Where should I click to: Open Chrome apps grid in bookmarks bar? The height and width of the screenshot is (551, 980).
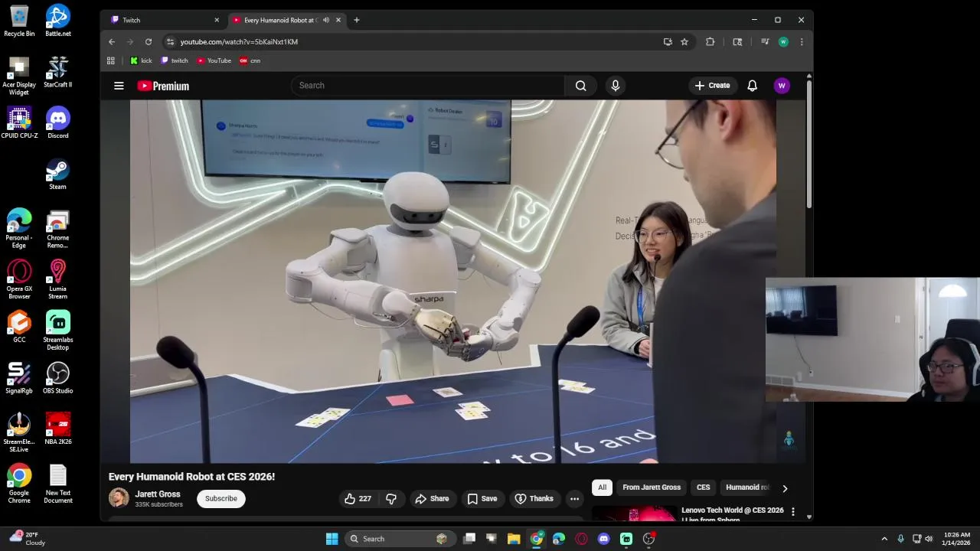coord(111,60)
